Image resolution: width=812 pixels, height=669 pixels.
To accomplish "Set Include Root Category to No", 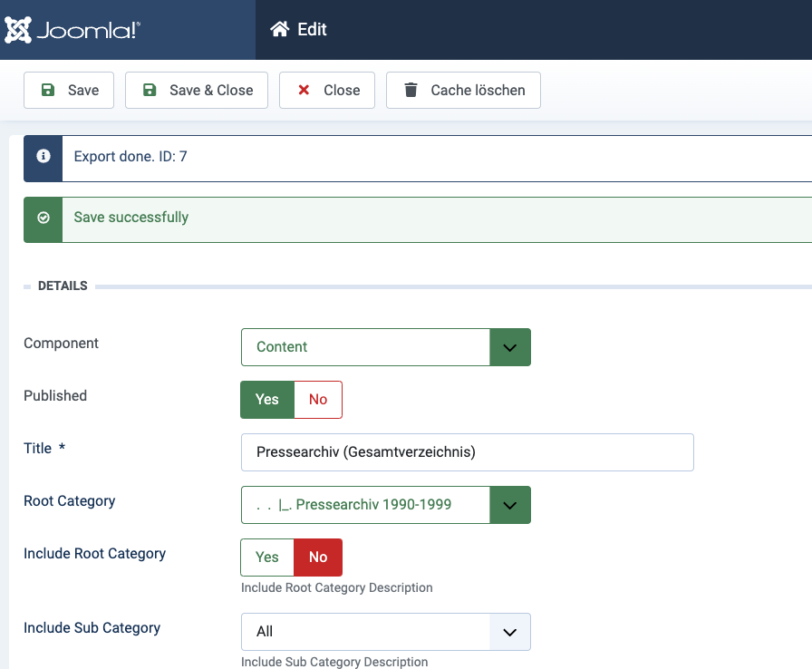I will pyautogui.click(x=318, y=557).
